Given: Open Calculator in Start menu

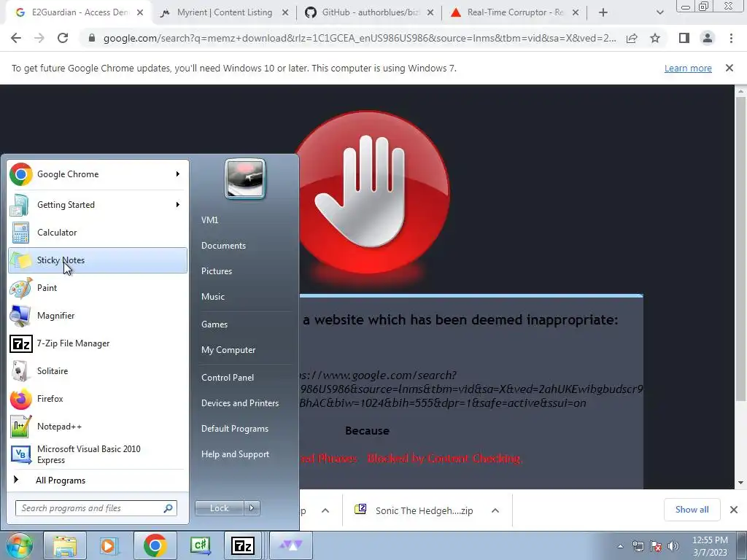Looking at the screenshot, I should tap(98, 233).
